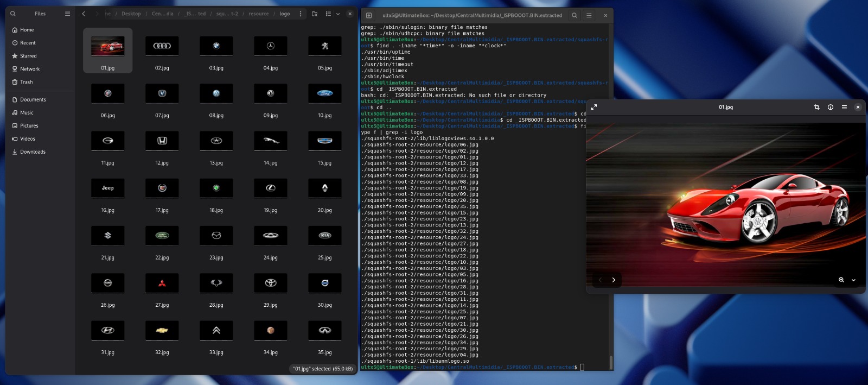Open the image viewer main menu

844,108
